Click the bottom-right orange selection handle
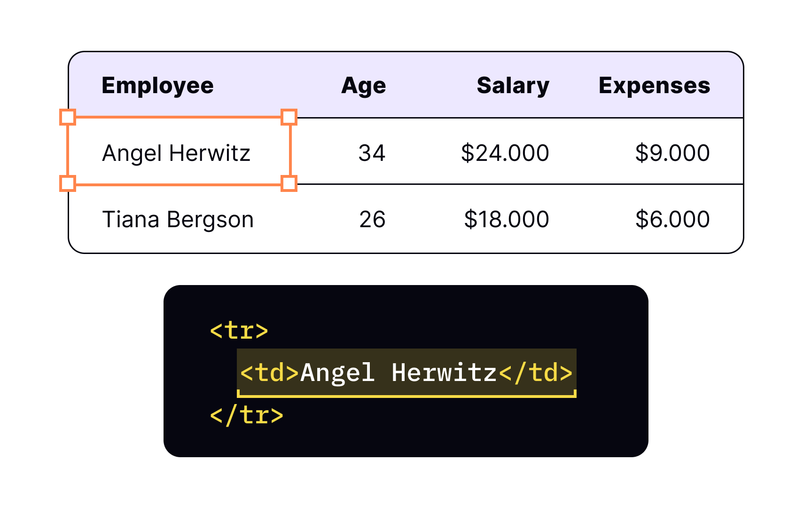The width and height of the screenshot is (812, 508). pyautogui.click(x=289, y=183)
